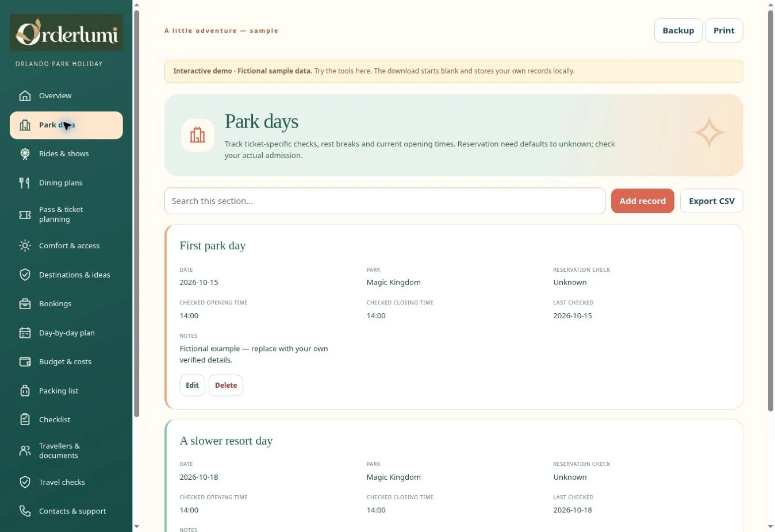
Task: Open the Overview section
Action: tap(66, 95)
